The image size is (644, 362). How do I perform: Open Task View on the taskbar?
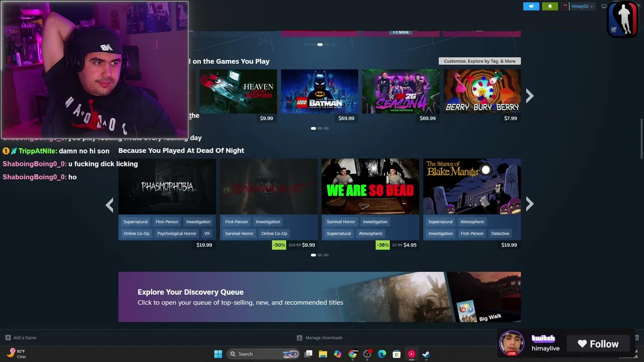(x=308, y=354)
